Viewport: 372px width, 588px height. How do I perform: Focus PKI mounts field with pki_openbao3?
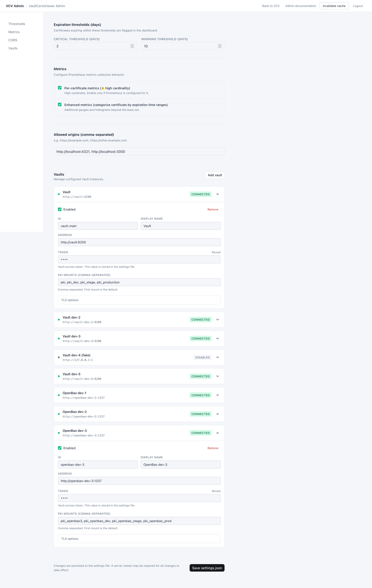139,521
